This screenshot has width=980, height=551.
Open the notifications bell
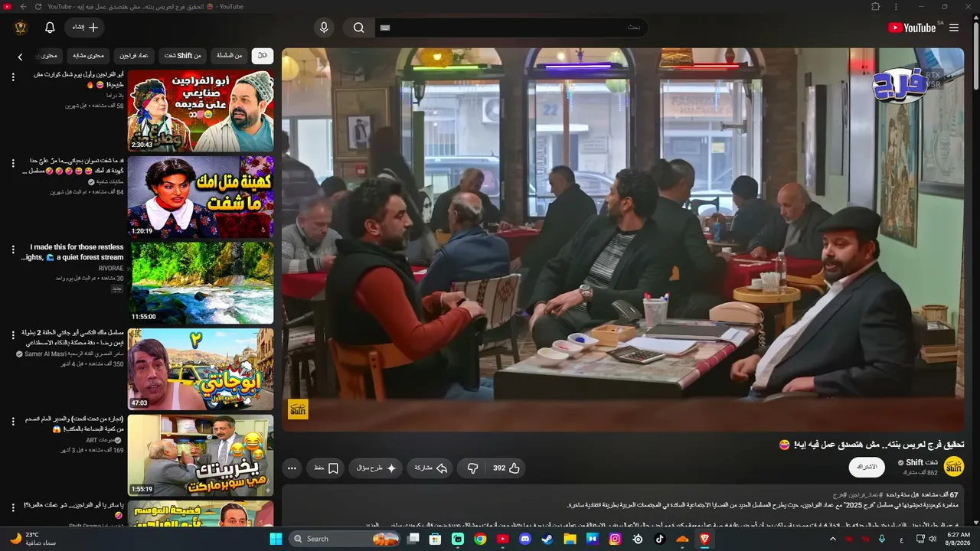point(50,28)
